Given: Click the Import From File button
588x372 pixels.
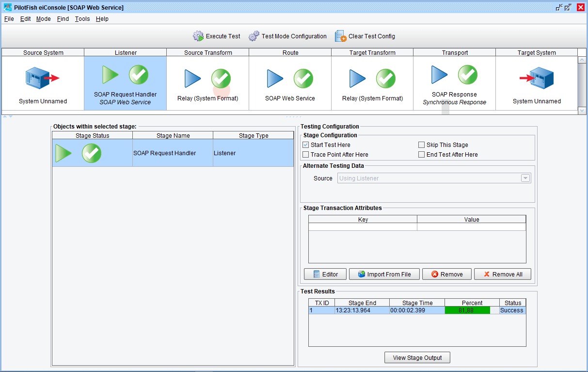Looking at the screenshot, I should 384,275.
